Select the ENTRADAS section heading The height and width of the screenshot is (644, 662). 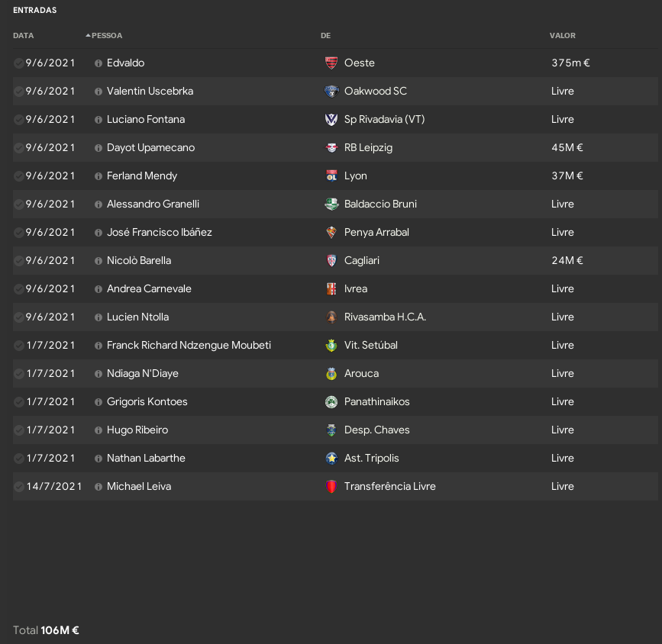tap(34, 10)
